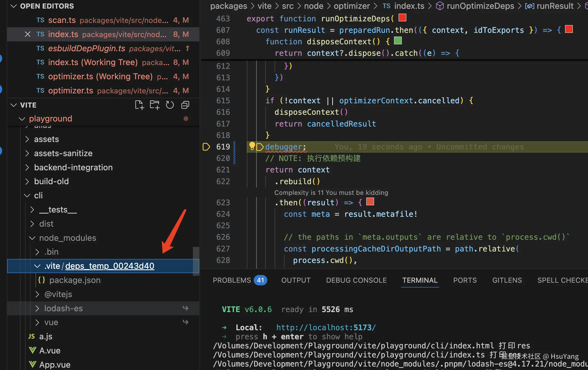Open the PROBLEMS tab

[x=232, y=280]
